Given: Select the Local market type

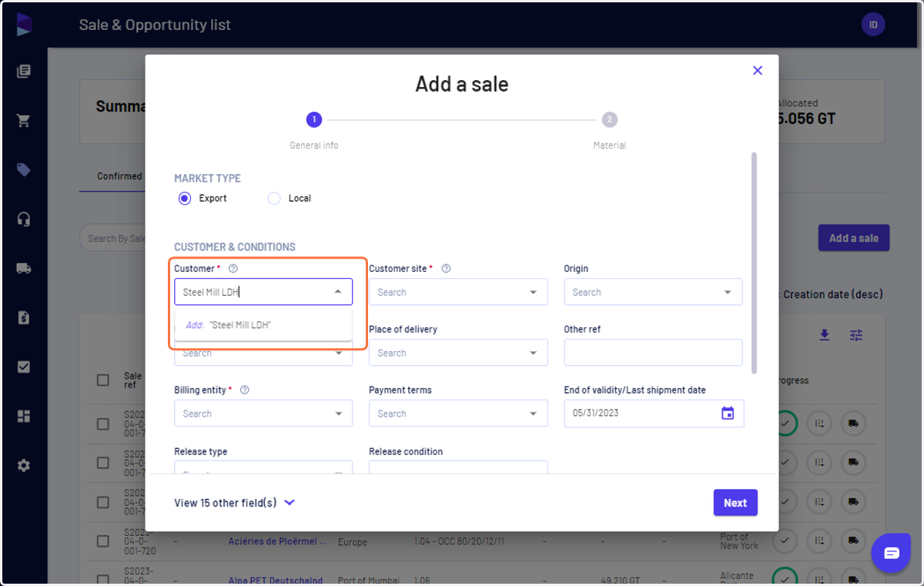Looking at the screenshot, I should 274,198.
